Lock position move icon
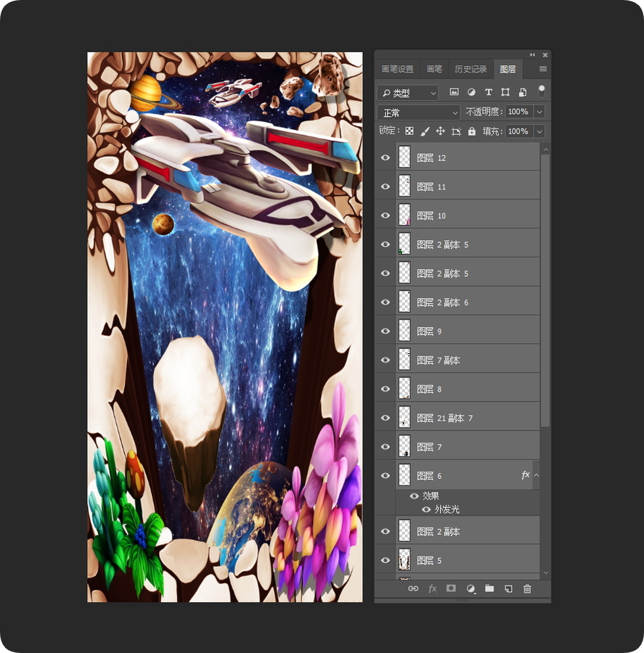This screenshot has width=644, height=653. point(440,131)
